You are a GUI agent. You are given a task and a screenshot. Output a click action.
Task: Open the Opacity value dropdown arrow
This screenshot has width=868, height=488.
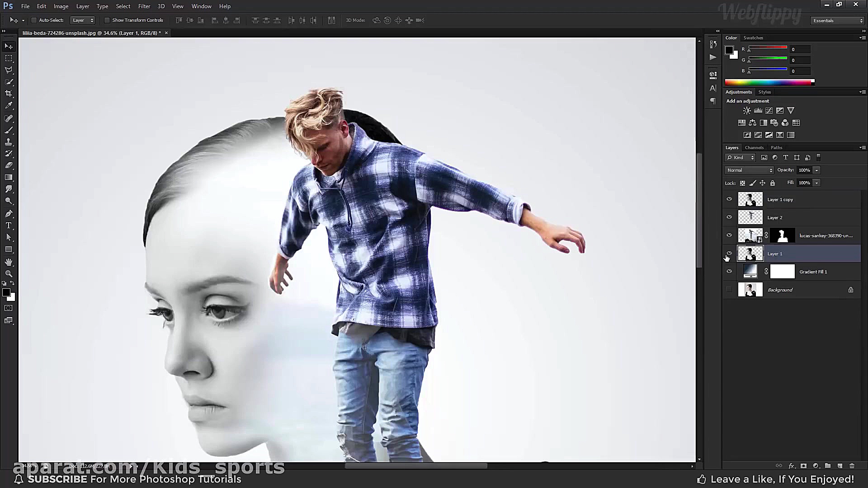[816, 170]
